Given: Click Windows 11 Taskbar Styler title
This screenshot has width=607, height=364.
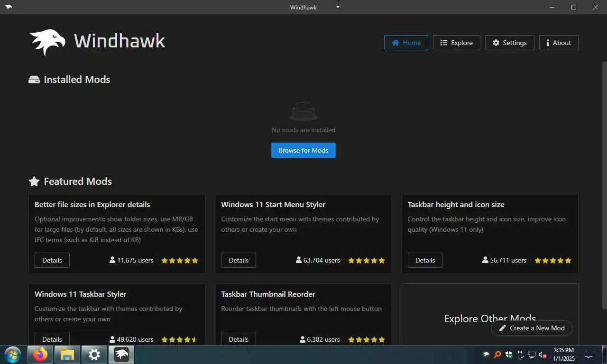Looking at the screenshot, I should click(81, 294).
